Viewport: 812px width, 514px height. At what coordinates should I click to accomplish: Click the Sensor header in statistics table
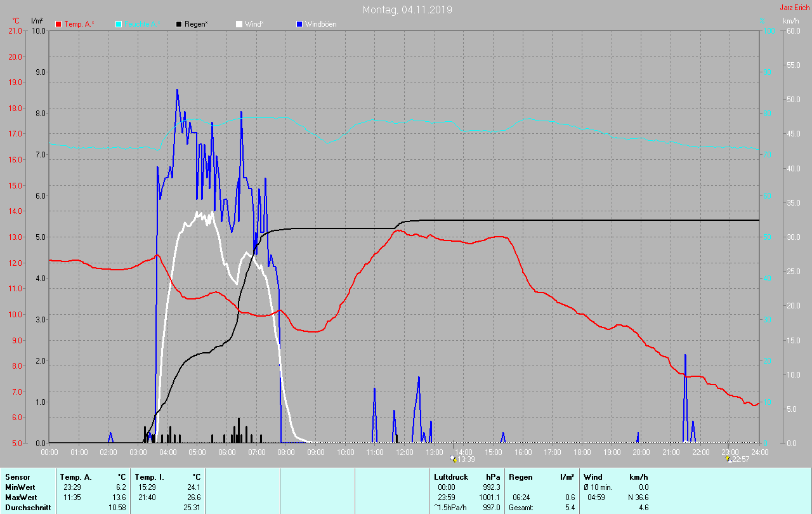click(x=17, y=477)
